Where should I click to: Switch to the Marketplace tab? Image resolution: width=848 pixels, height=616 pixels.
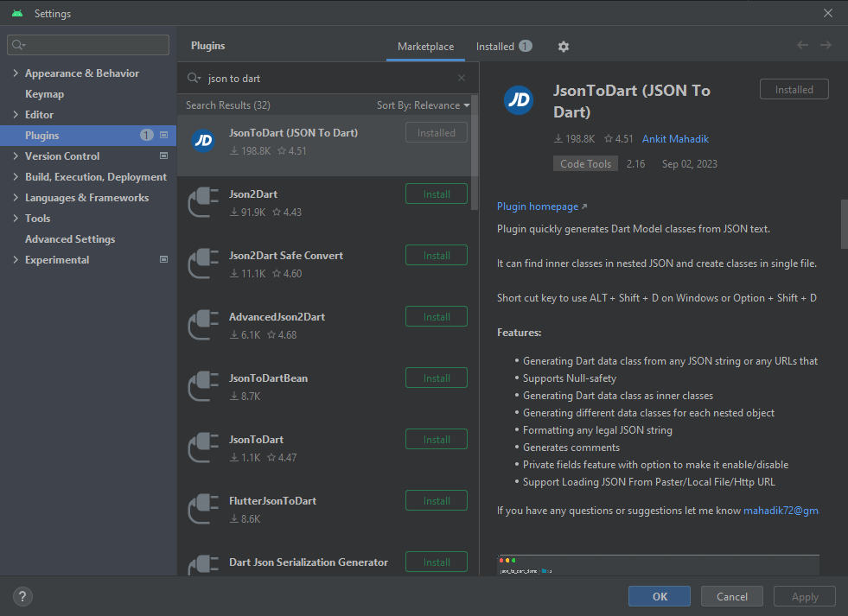tap(425, 47)
